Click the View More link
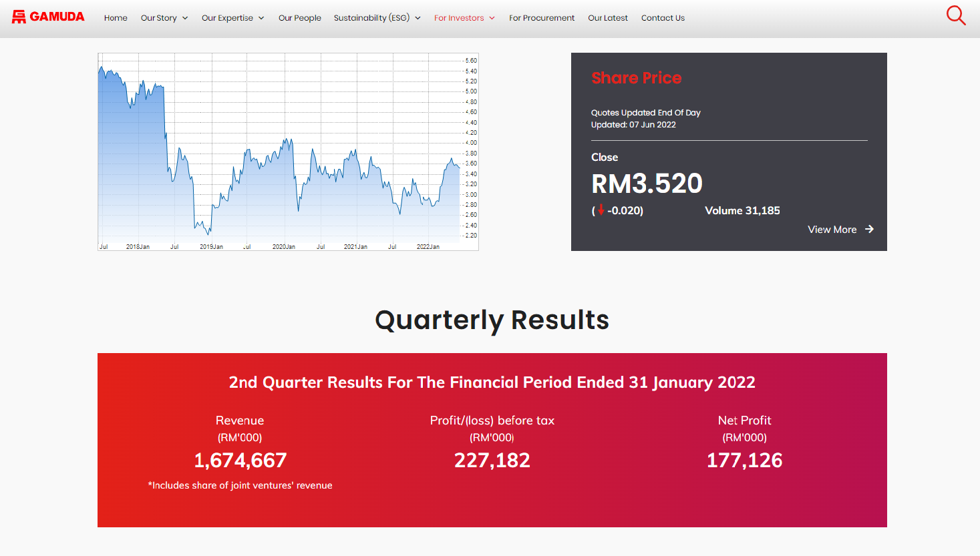The height and width of the screenshot is (556, 980). click(x=832, y=230)
